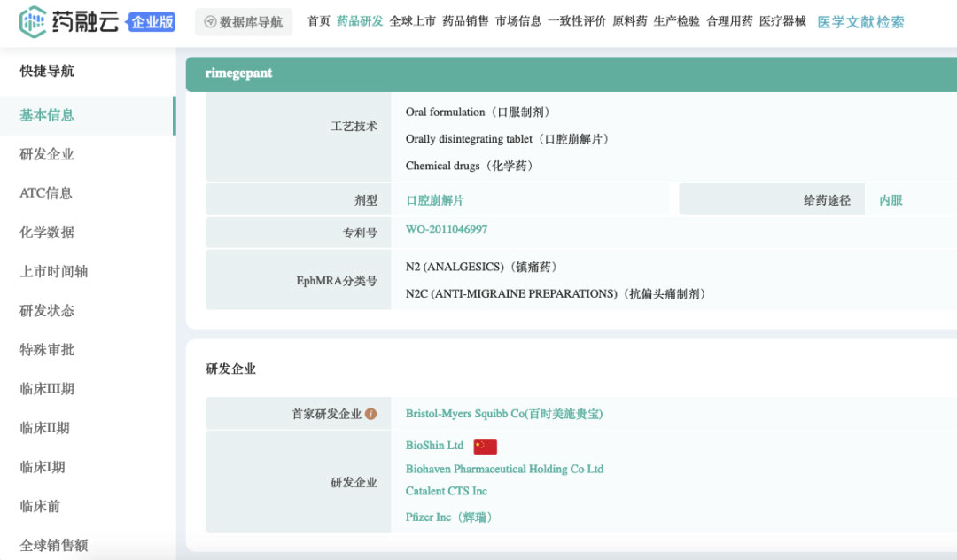Viewport: 957px width, 560px height.
Task: Select 临床III期 in quick navigation
Action: tap(47, 389)
